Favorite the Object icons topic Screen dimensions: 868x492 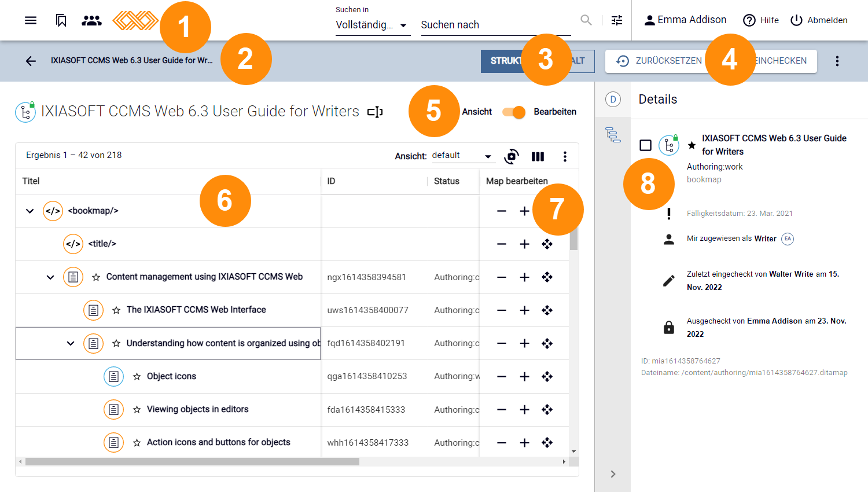tap(137, 376)
